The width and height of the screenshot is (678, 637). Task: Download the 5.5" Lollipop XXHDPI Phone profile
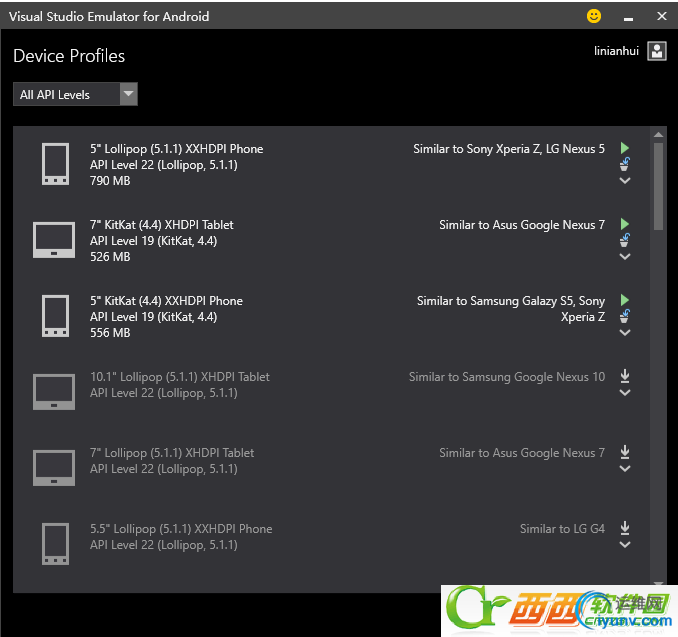(624, 528)
